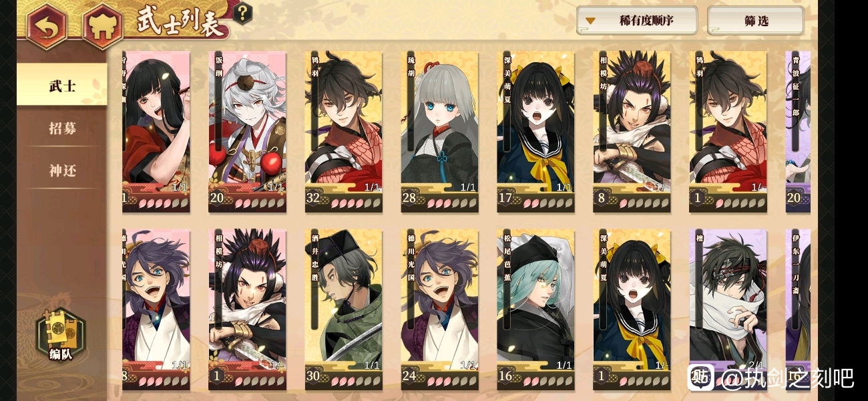The width and height of the screenshot is (868, 401).
Task: Select the 饭纲 level 20 card
Action: [x=247, y=132]
